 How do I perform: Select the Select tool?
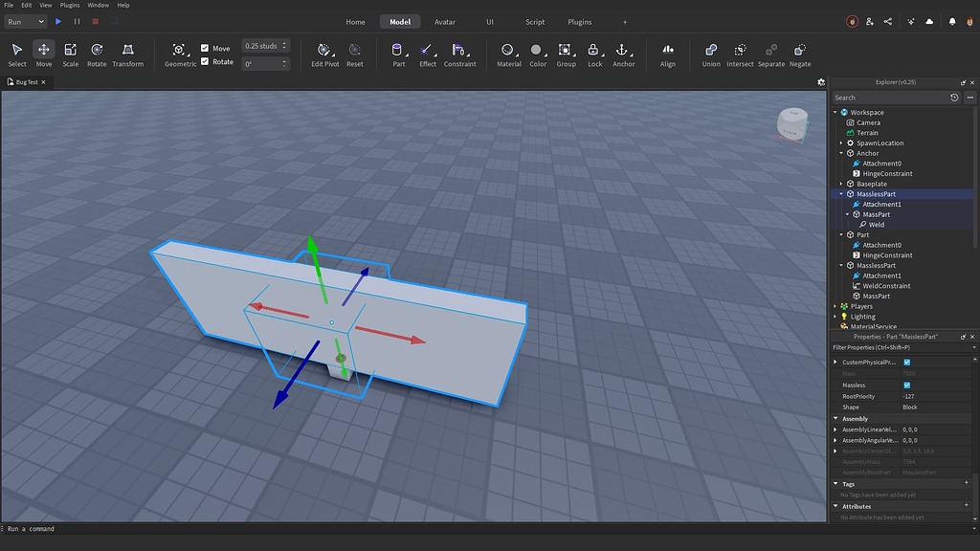pos(17,55)
